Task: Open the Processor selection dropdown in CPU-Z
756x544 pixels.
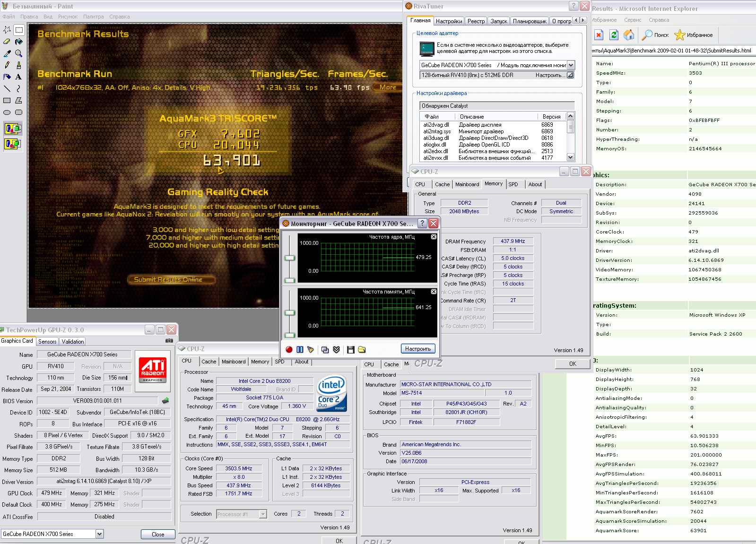Action: 263,514
